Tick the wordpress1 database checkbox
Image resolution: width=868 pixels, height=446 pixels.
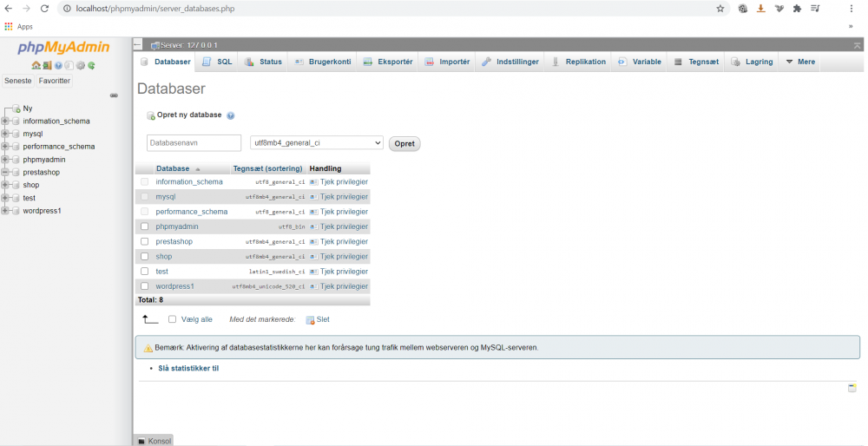pyautogui.click(x=144, y=286)
